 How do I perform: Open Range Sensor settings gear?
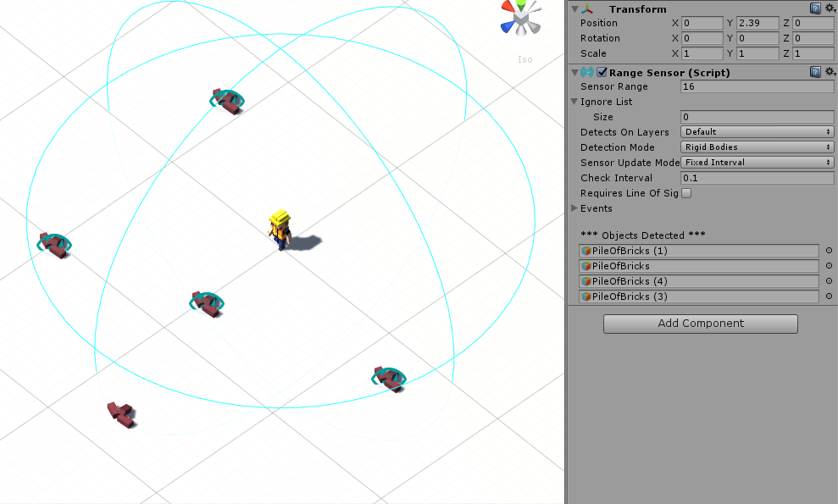(830, 72)
